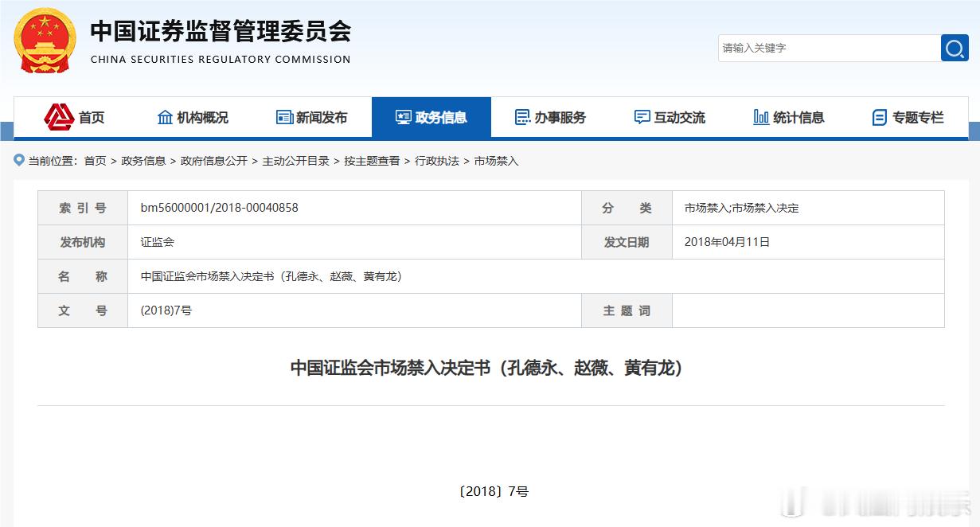Click the red home tab logo icon
Viewport: 980px width, 527px height.
pyautogui.click(x=59, y=118)
